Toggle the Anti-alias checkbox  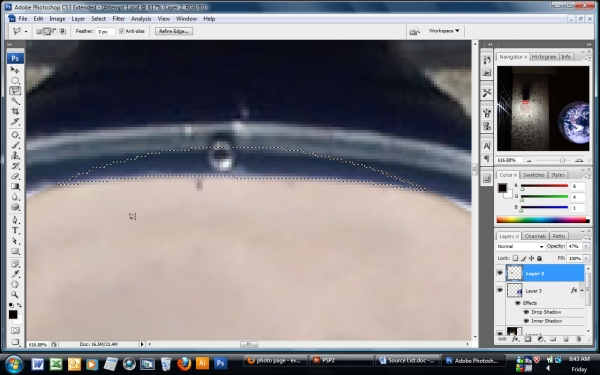pos(122,31)
